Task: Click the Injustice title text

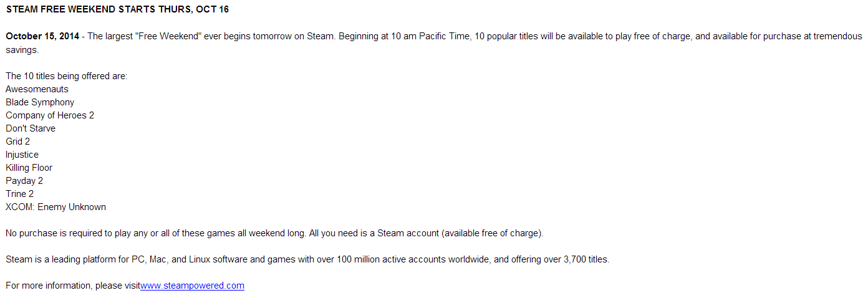Action: [22, 155]
